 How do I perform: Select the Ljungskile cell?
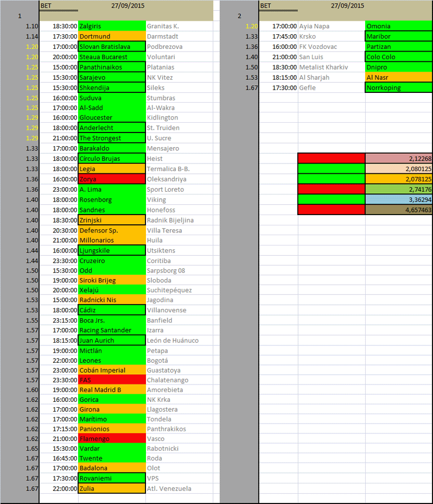point(112,251)
